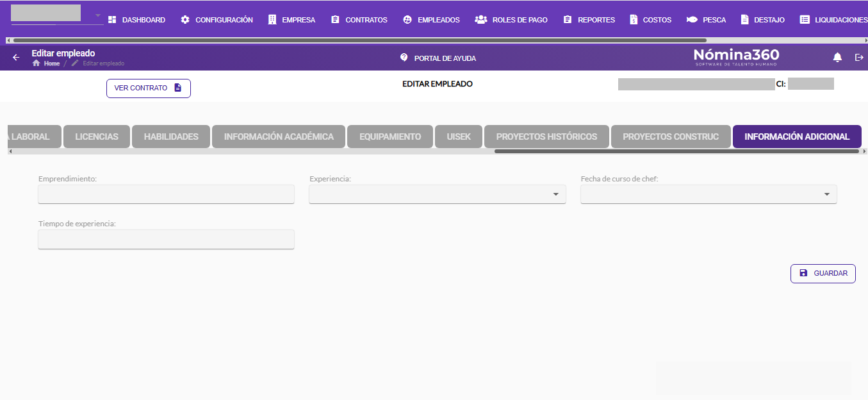Click the Configuración gear icon
This screenshot has height=400, width=868.
pos(185,20)
